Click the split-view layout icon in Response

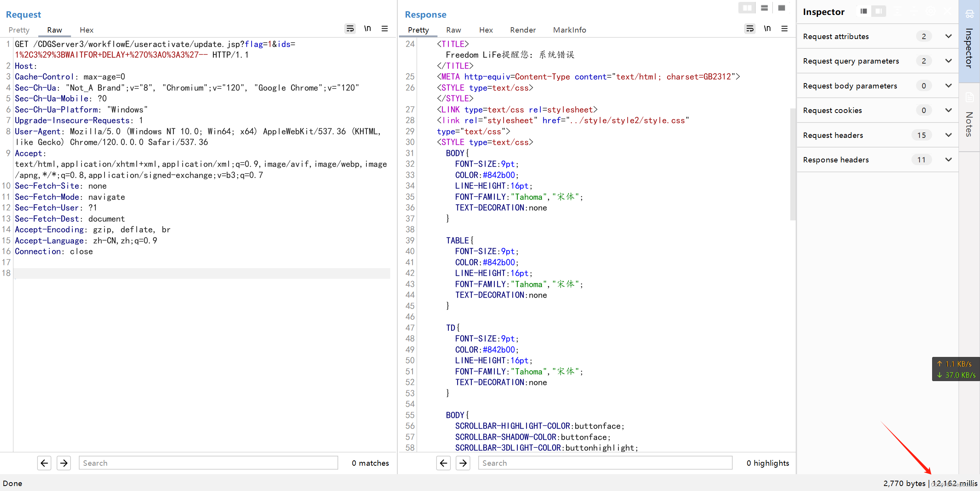(746, 8)
